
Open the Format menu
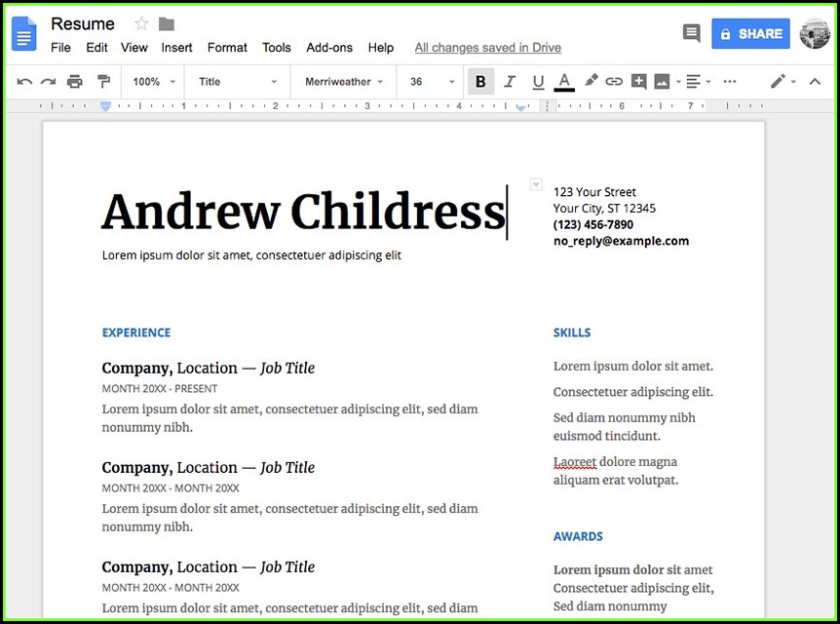[x=227, y=47]
